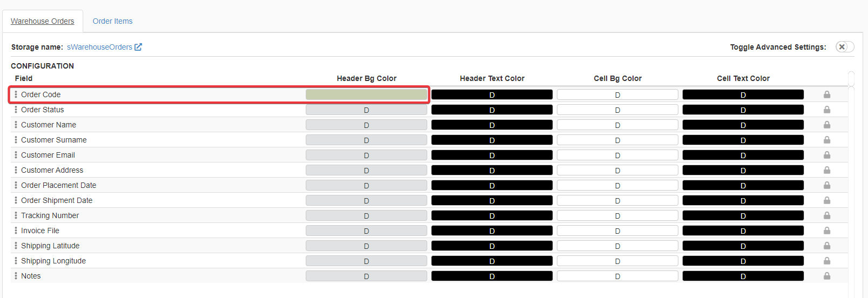Open the sWarehouseOrders storage link
Screen dimensions: 868x298
point(99,47)
